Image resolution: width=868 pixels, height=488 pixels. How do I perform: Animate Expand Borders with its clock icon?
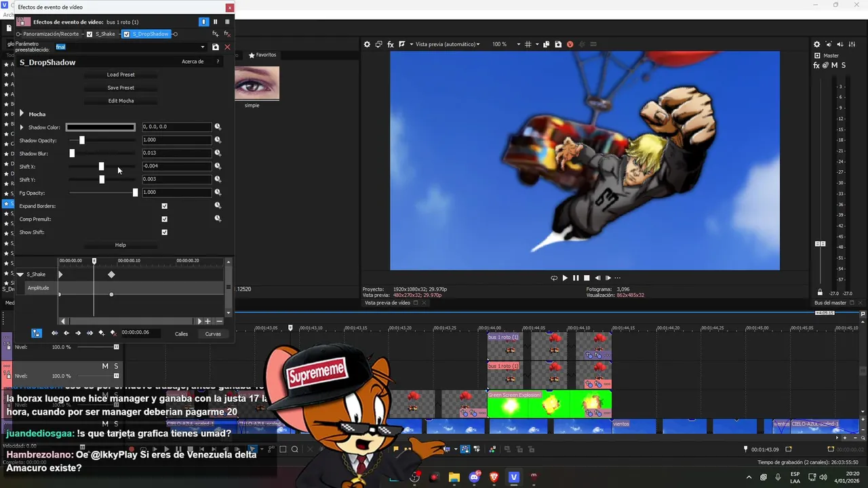click(218, 205)
